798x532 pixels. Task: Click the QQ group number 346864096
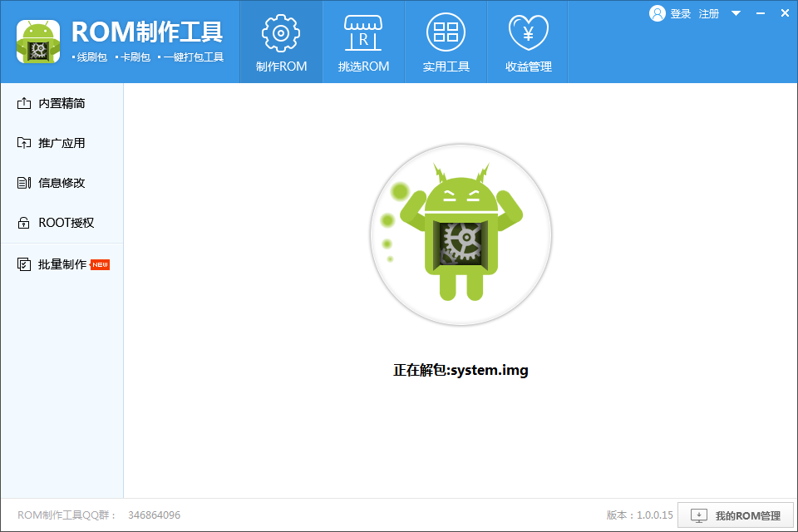click(155, 515)
